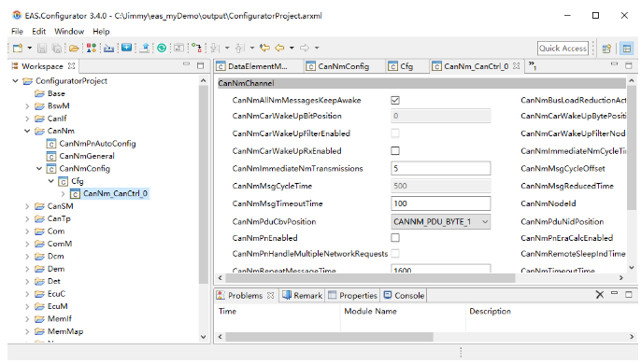
Task: Click CanNmMsgTimeoutTime value field
Action: 441,203
